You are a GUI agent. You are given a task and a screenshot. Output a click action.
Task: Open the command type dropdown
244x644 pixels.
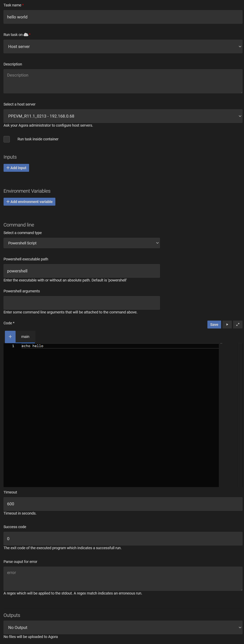click(x=82, y=243)
